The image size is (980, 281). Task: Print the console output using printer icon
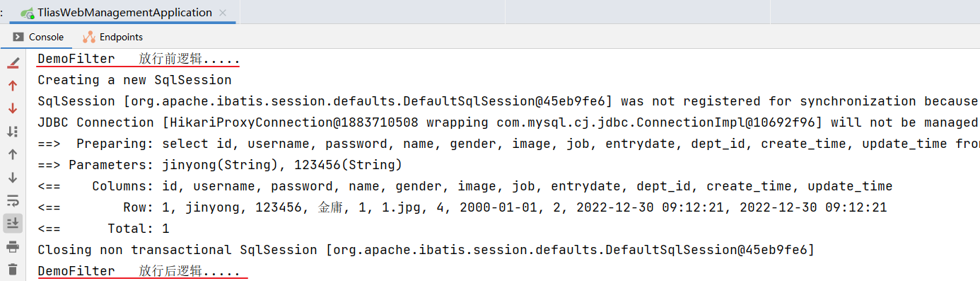13,246
